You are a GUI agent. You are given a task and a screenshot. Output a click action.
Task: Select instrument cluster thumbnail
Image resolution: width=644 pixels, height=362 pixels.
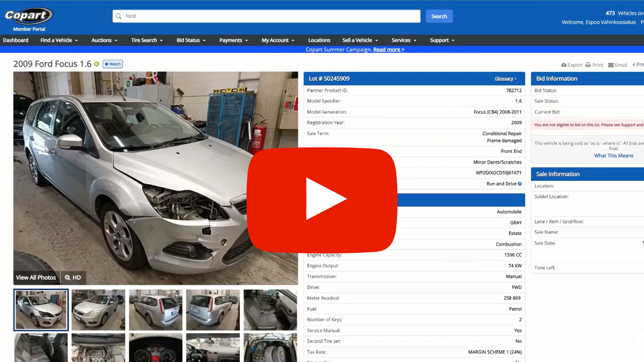click(156, 348)
